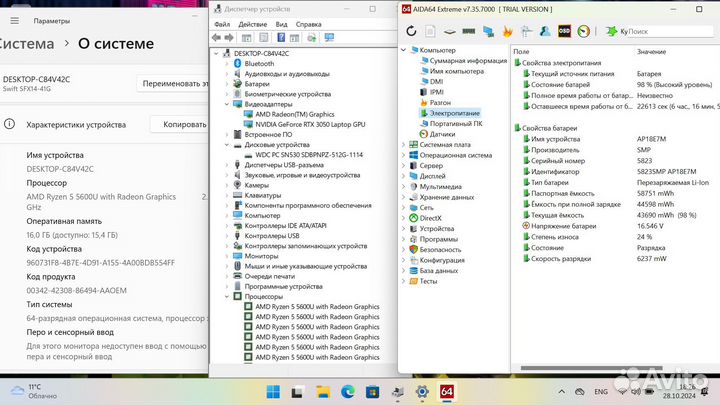Show hidden tray icons chevron
This screenshot has height=405, width=720.
562,392
